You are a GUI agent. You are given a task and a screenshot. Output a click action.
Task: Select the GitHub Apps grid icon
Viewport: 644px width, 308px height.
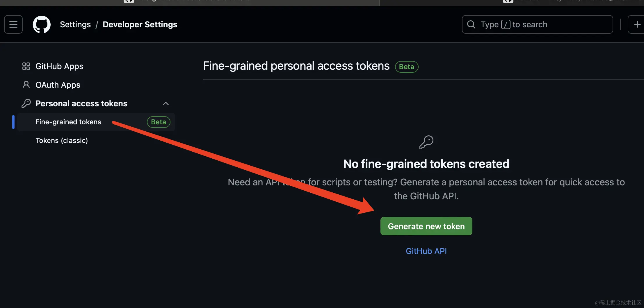(26, 66)
